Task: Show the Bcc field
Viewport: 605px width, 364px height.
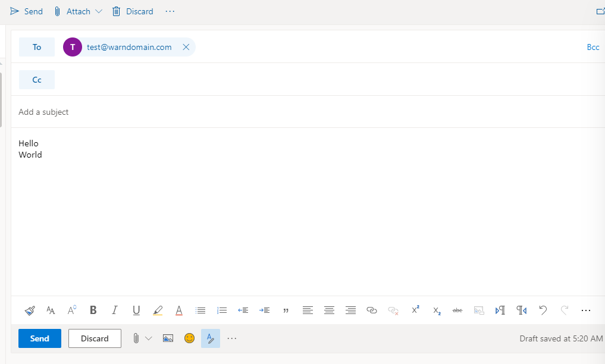Action: pos(593,46)
